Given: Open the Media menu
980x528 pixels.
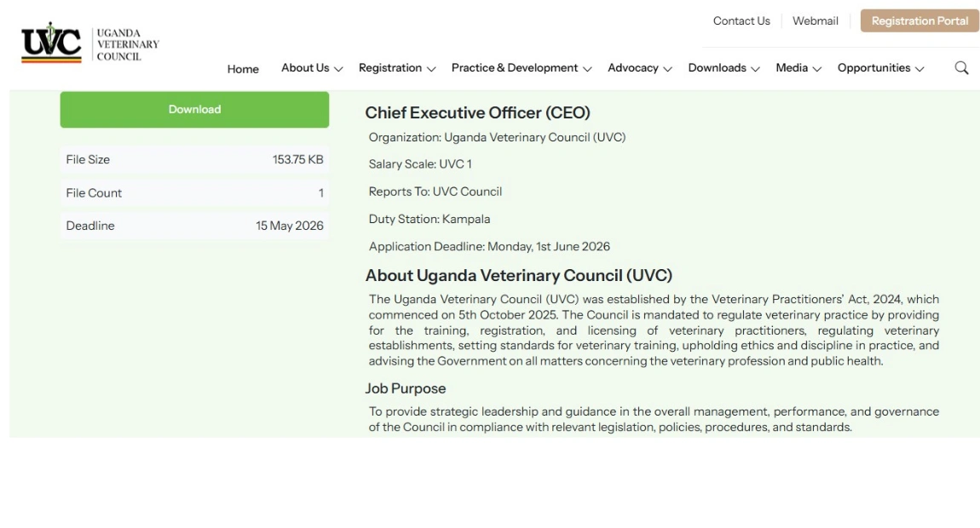Looking at the screenshot, I should pos(792,67).
